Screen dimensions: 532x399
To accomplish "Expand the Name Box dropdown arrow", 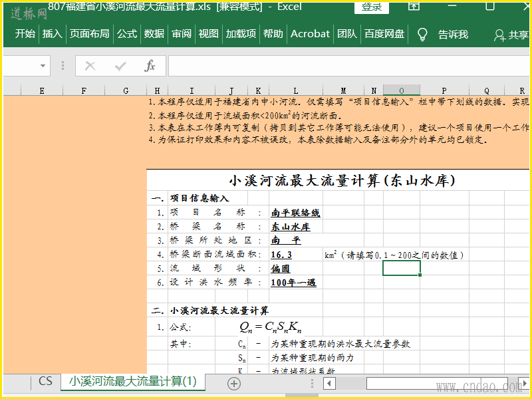I will click(x=43, y=65).
